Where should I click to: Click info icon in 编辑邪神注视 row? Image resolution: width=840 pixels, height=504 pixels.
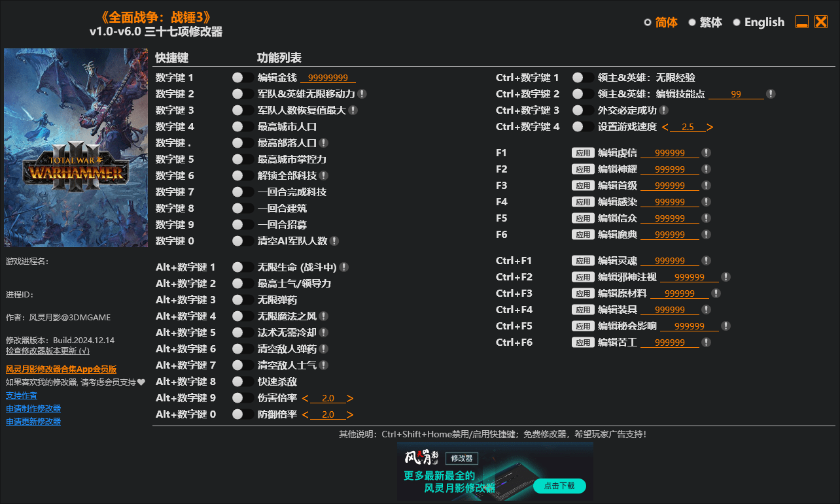[726, 277]
